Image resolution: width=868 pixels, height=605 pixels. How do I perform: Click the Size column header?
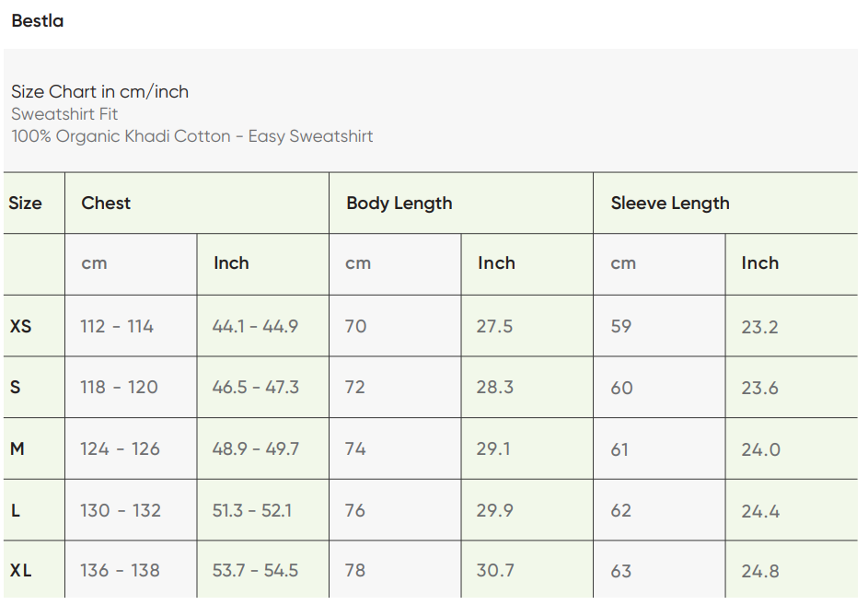pos(25,204)
